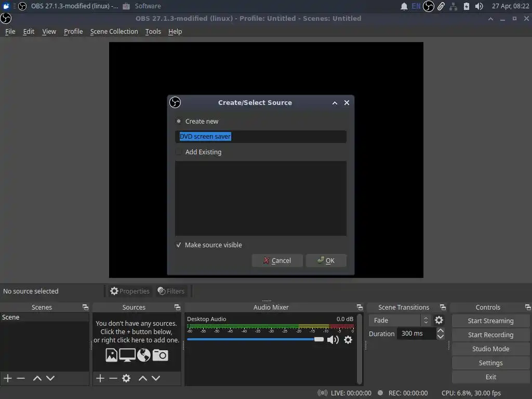Increase transition Duration with up arrow

click(441, 330)
